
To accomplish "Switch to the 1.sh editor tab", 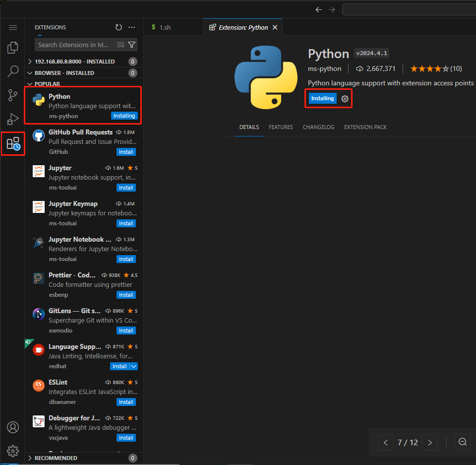I will [x=173, y=27].
